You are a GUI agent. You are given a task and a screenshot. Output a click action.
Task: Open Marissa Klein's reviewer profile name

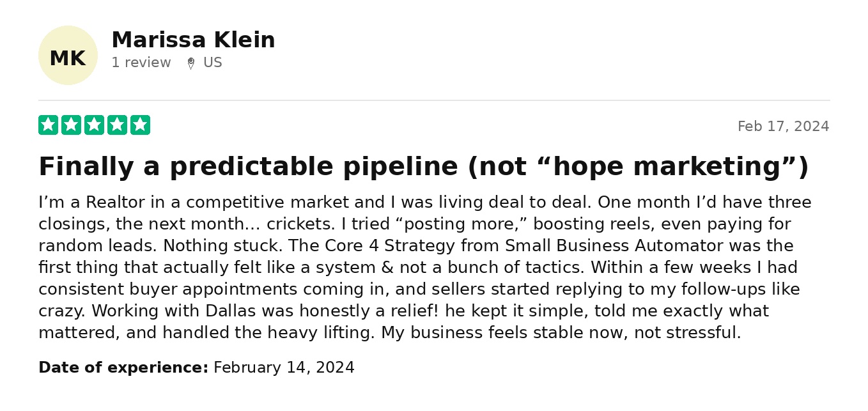(x=193, y=40)
